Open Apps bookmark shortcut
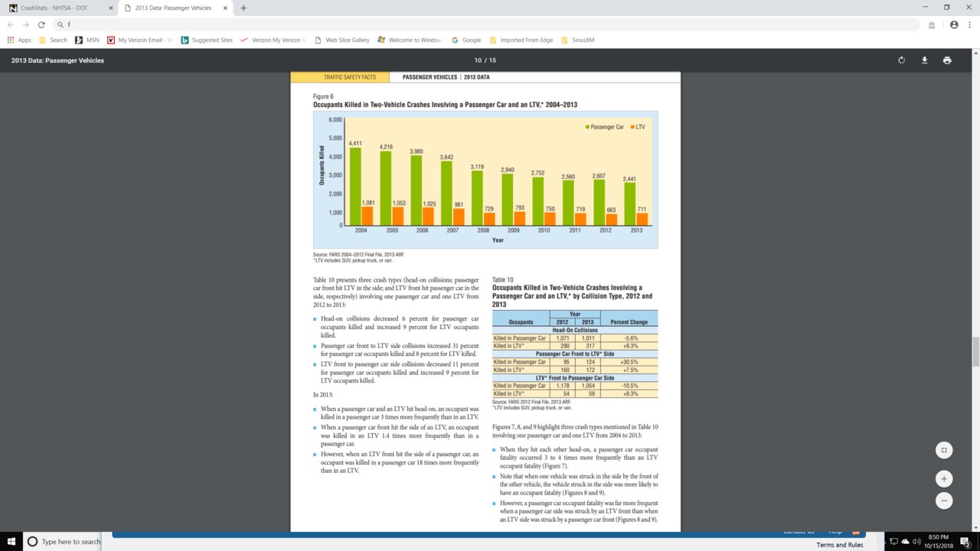 (x=19, y=40)
